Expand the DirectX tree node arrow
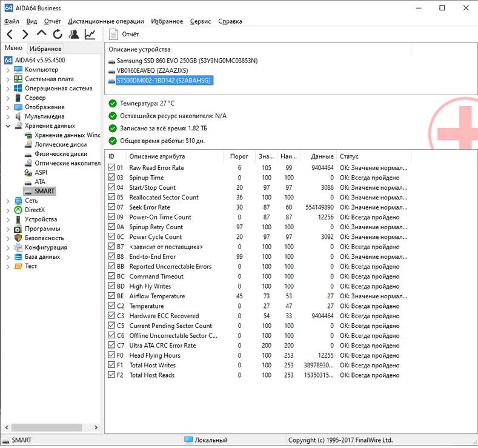 click(8, 210)
